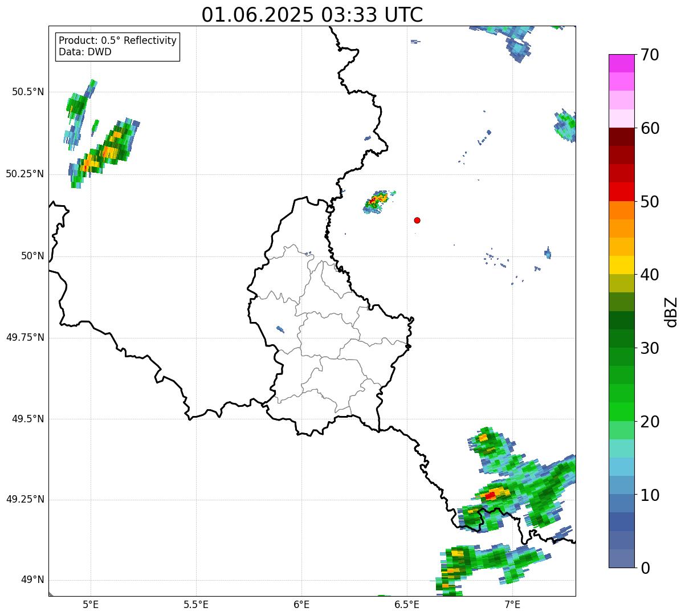Click the 5°E longitude label
Viewport: 685px width, 616px height.
pos(91,604)
